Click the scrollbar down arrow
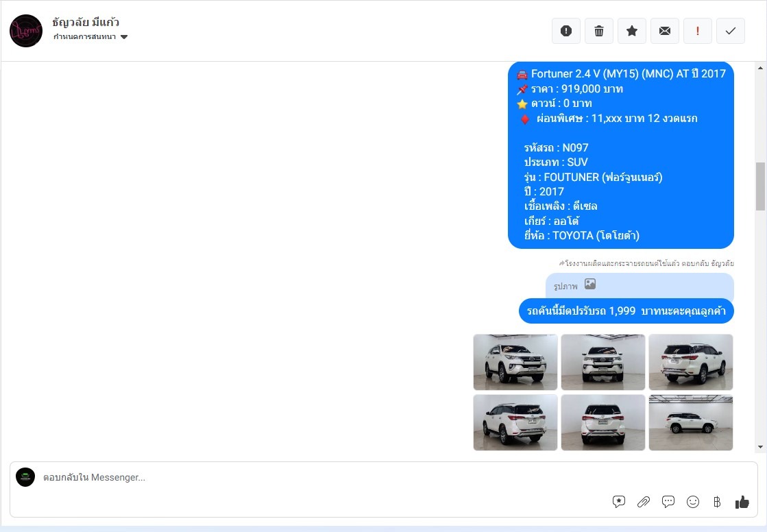767x532 pixels. click(760, 447)
